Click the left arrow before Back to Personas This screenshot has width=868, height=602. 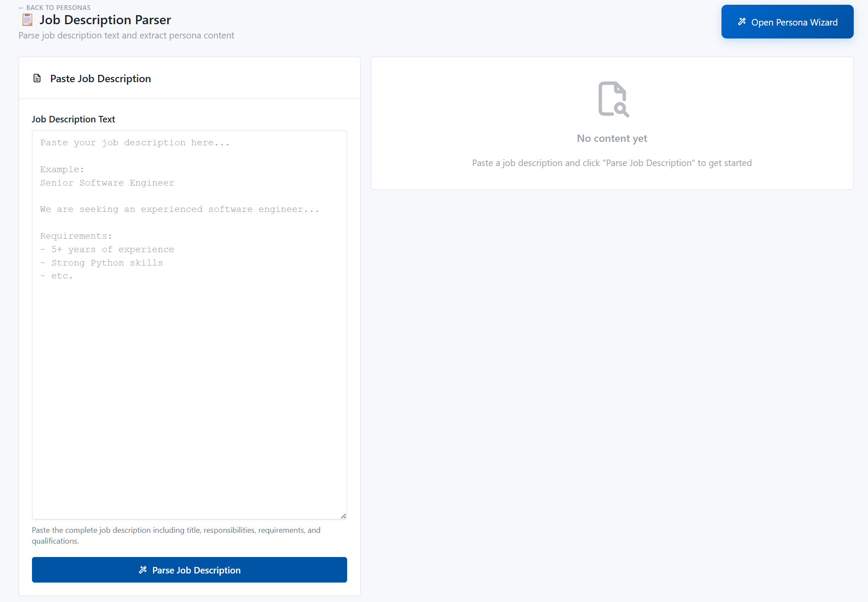point(21,8)
